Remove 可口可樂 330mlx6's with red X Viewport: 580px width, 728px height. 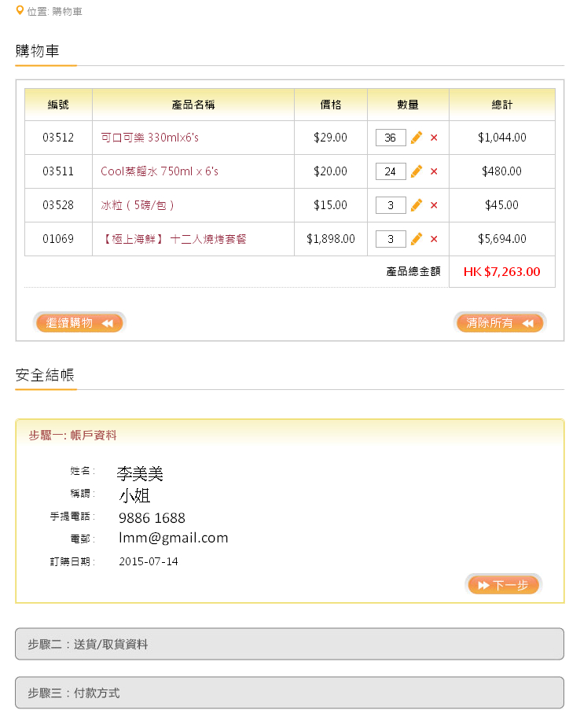(434, 138)
